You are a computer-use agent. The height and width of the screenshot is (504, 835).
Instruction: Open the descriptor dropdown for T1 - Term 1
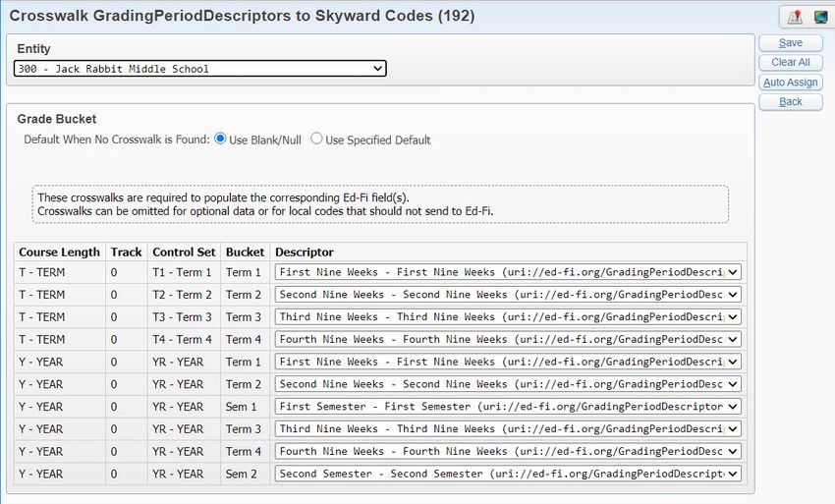508,272
